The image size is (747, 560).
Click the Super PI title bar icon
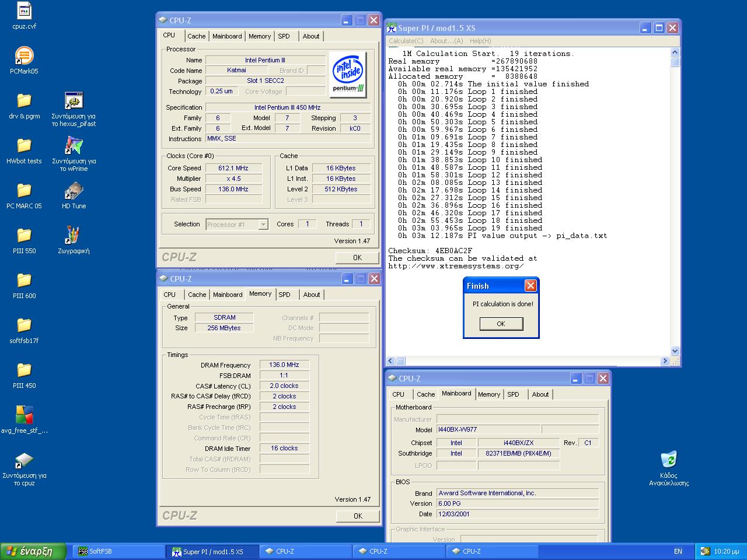click(x=392, y=27)
